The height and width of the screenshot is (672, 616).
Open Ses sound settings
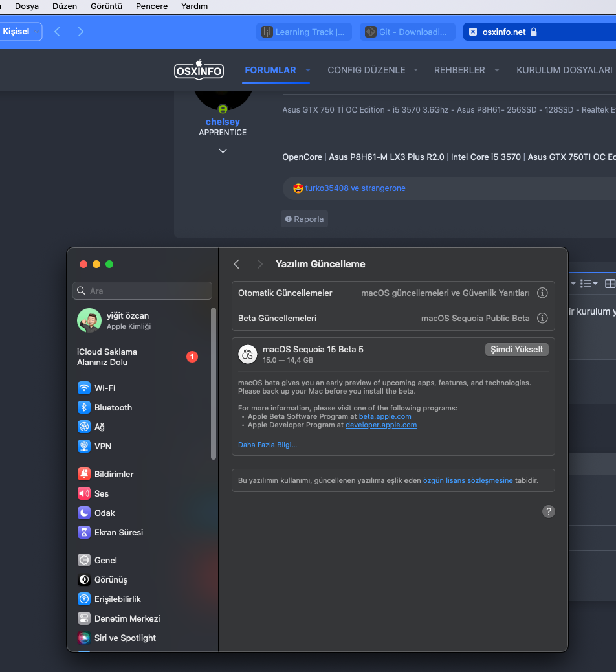[93, 493]
